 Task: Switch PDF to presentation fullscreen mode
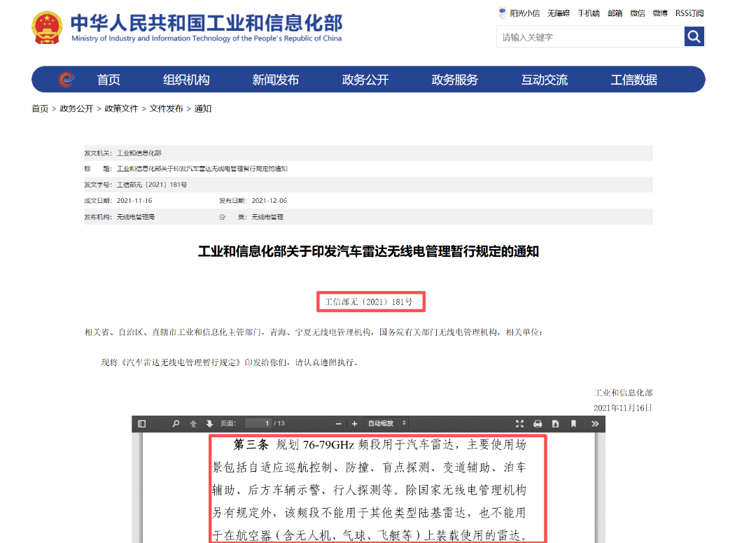coord(519,423)
